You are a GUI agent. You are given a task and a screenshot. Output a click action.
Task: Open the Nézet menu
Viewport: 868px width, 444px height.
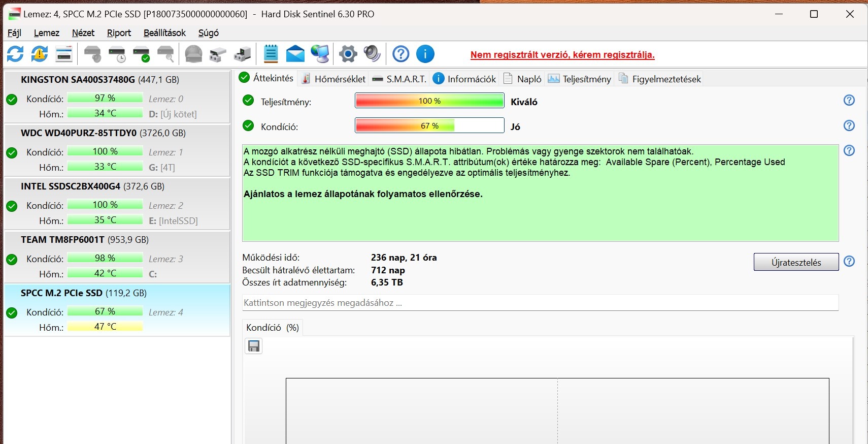tap(83, 33)
